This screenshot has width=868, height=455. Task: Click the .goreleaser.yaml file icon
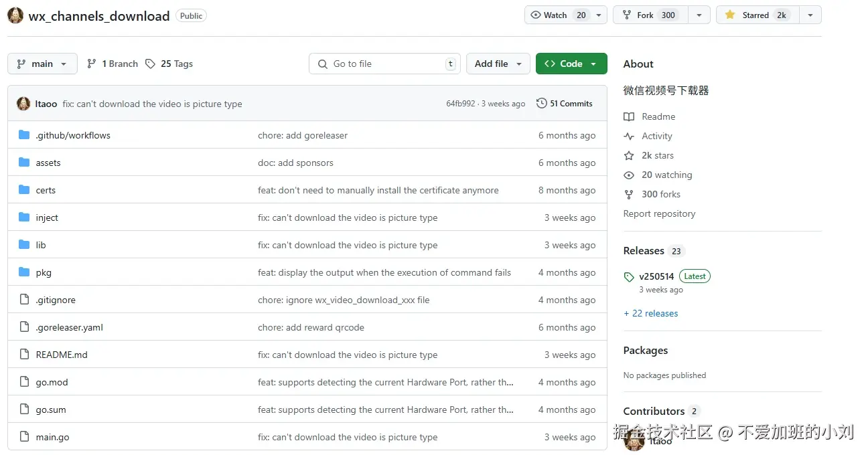[x=24, y=327]
